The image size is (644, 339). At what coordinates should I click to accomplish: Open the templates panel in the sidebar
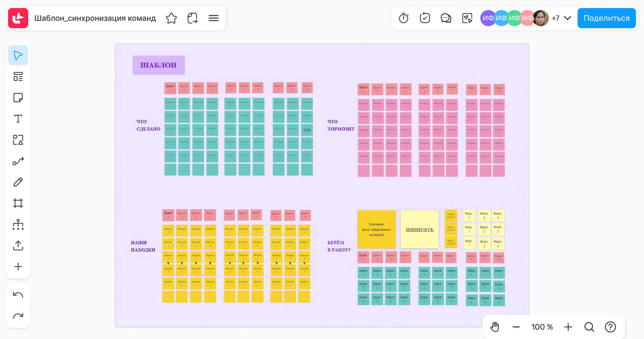click(x=18, y=77)
